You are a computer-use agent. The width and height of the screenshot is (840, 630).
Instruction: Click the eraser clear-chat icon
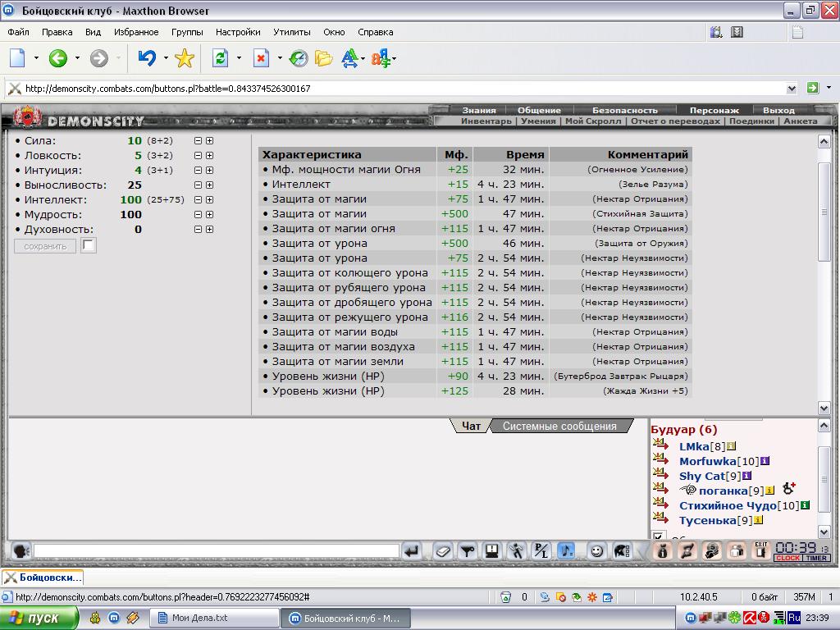tap(442, 550)
